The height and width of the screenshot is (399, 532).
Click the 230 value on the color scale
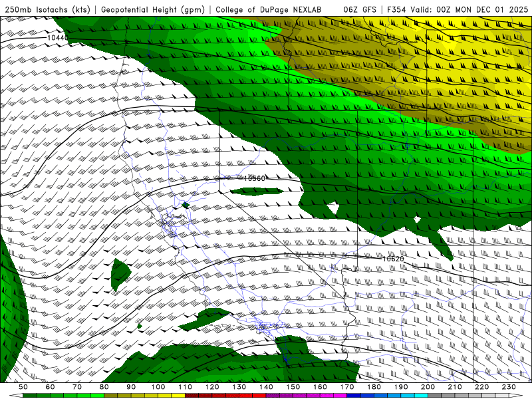pos(509,387)
